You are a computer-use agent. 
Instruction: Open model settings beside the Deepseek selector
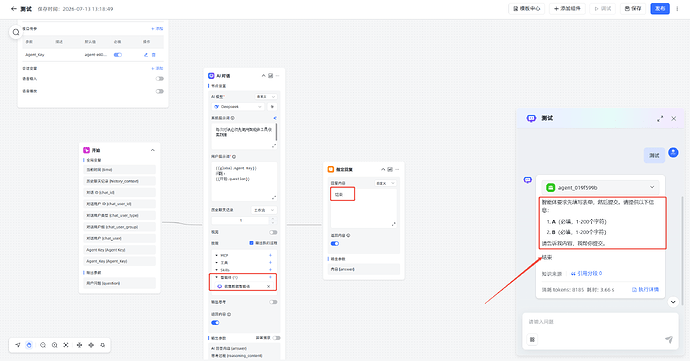[x=272, y=107]
